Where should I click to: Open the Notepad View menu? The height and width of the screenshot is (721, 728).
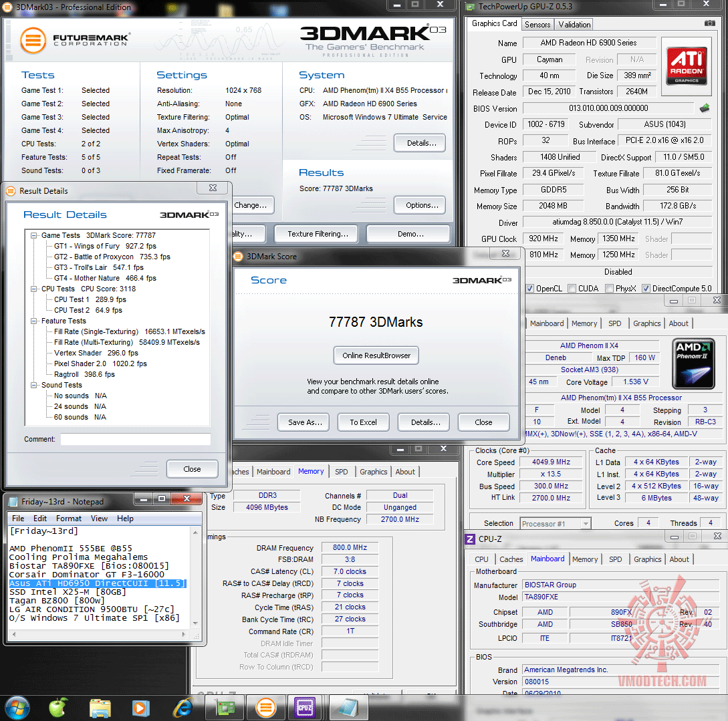(x=100, y=519)
